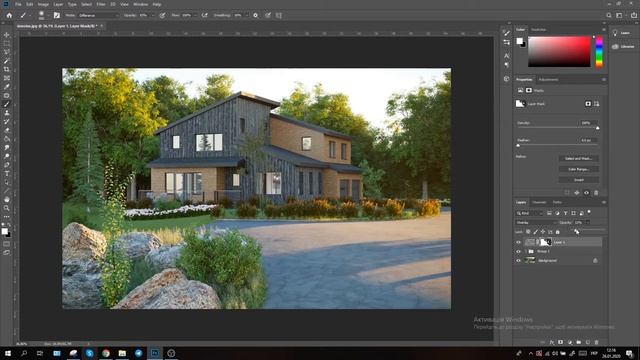
Task: Toggle lock transparent pixels
Action: coord(528,232)
